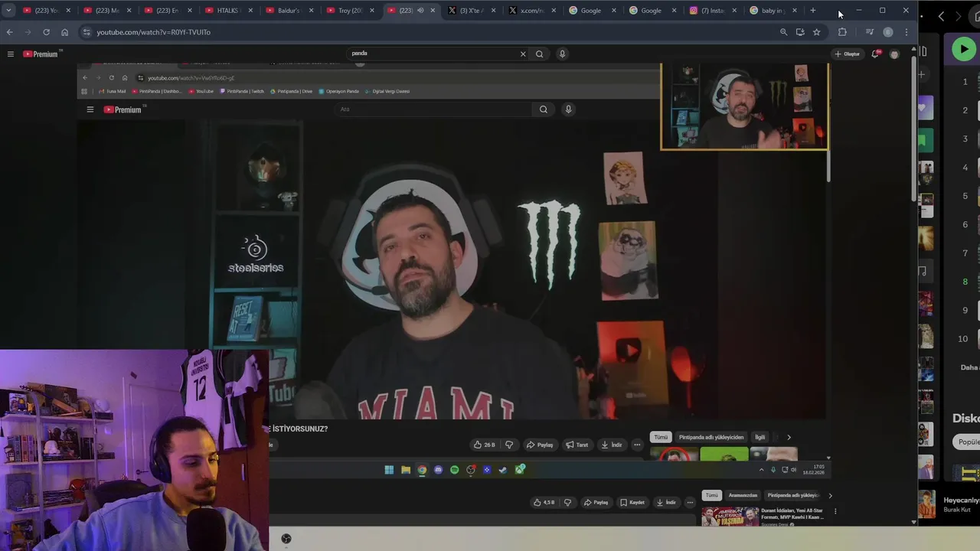
Task: Open more actions next to outer İndir
Action: pyautogui.click(x=690, y=502)
